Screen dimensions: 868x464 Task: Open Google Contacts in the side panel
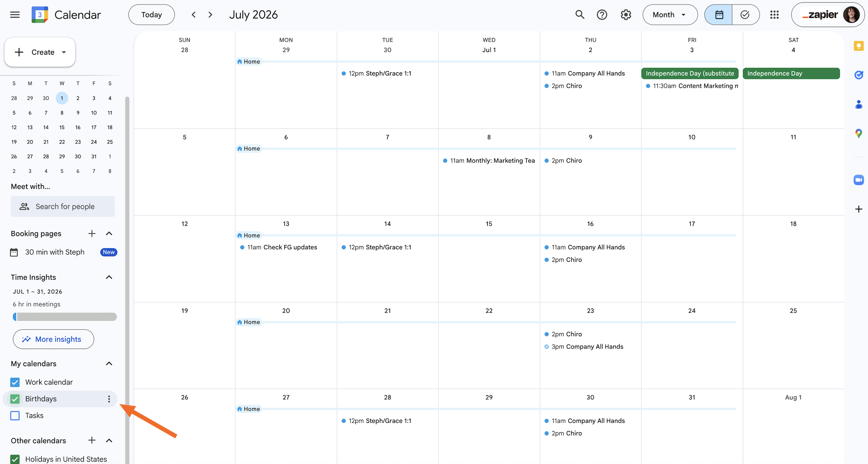click(x=859, y=105)
